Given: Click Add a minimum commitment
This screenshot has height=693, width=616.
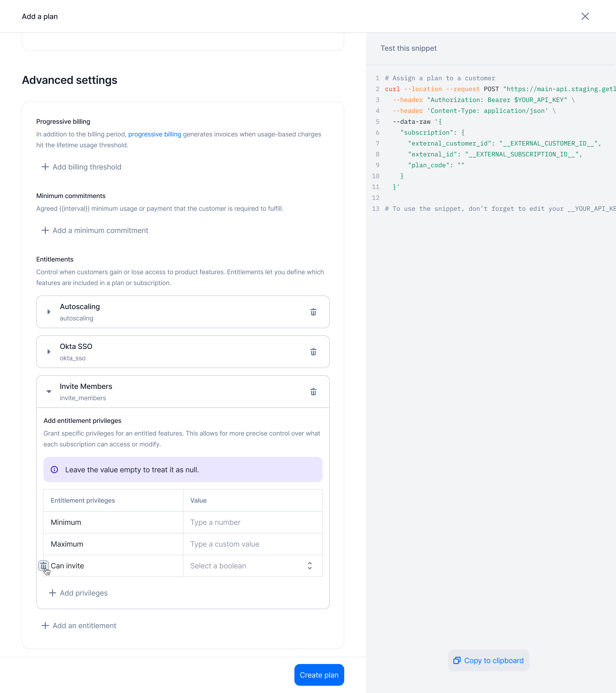Looking at the screenshot, I should (x=95, y=230).
